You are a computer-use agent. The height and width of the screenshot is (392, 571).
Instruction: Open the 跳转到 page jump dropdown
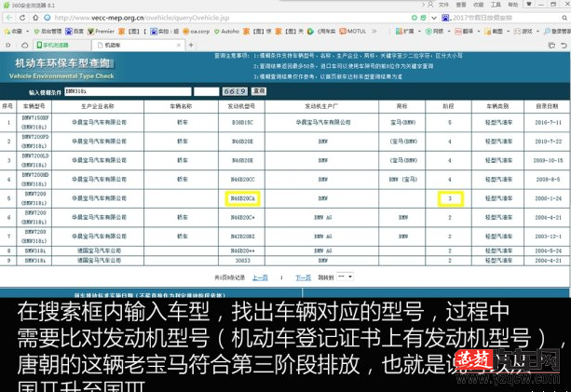tap(345, 277)
